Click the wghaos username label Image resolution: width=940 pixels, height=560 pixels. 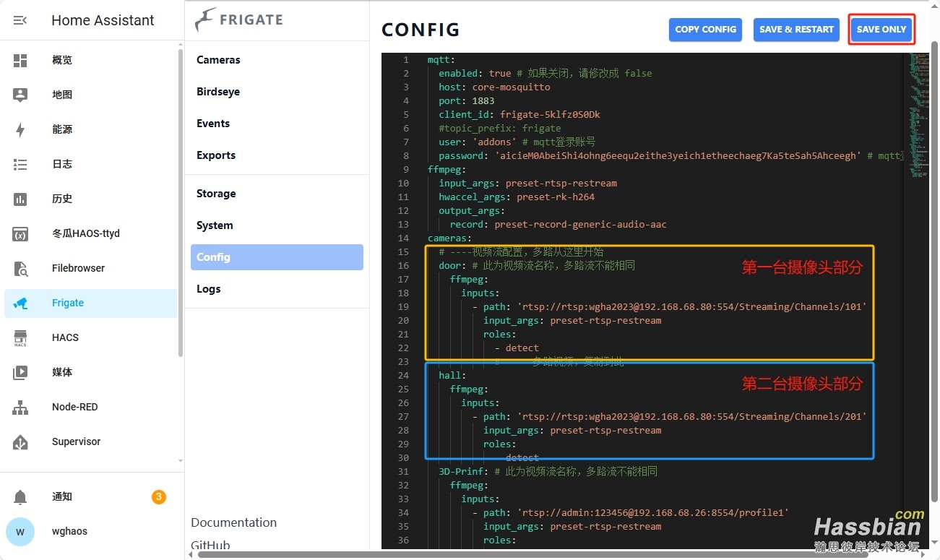[69, 531]
